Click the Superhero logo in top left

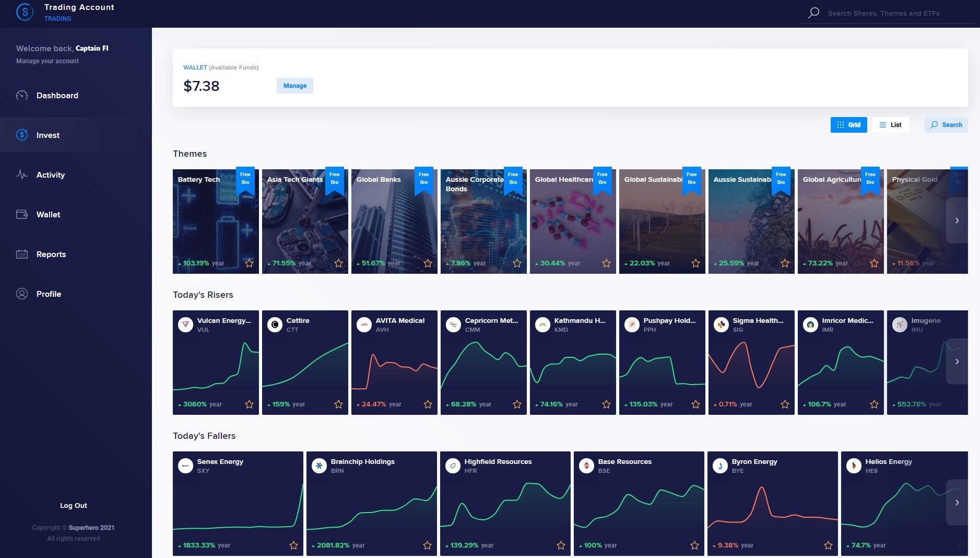click(25, 11)
